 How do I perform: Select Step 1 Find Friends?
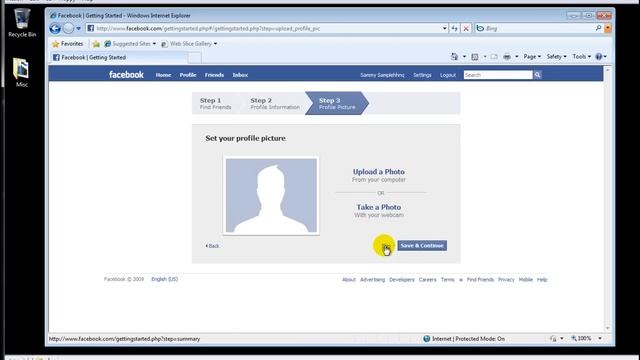pos(216,103)
